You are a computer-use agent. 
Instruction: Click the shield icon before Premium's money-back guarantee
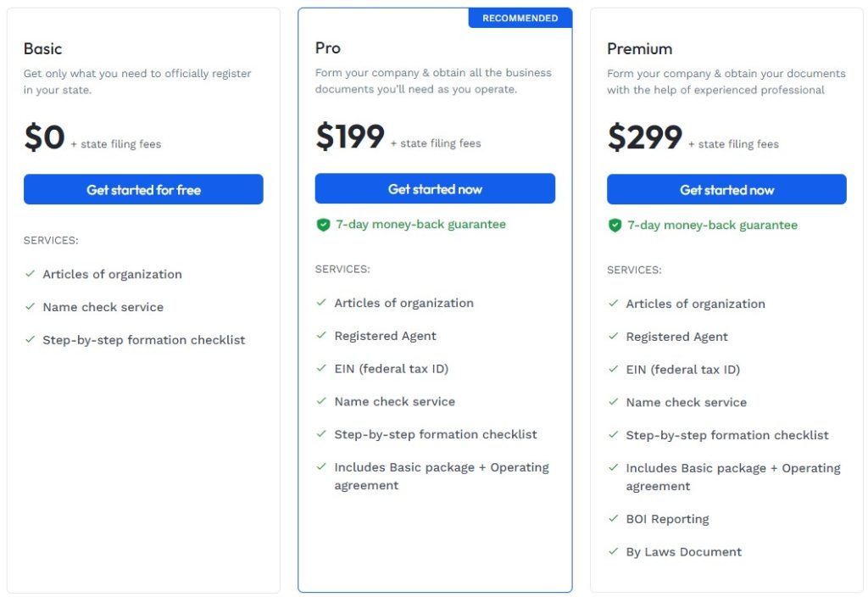point(615,225)
